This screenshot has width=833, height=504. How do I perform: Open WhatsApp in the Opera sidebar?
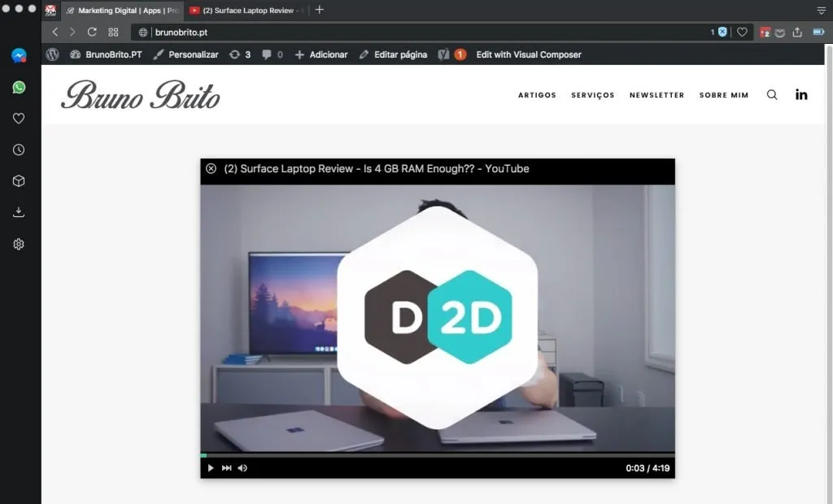coord(19,87)
